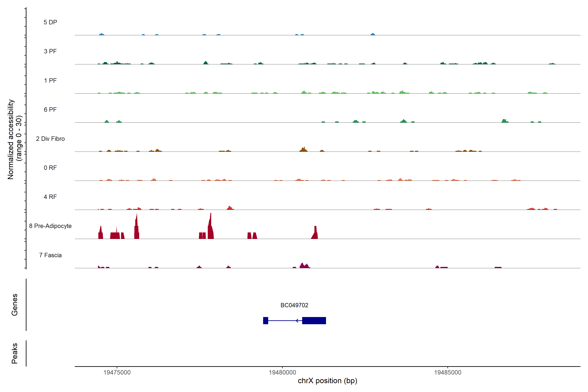
Task: Click the Peaks panel label
Action: pyautogui.click(x=15, y=353)
